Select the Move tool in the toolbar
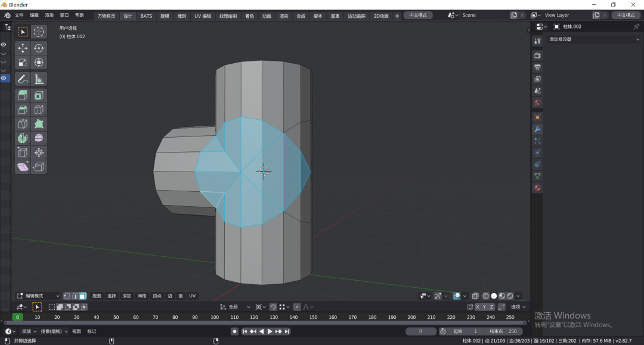 click(x=23, y=48)
